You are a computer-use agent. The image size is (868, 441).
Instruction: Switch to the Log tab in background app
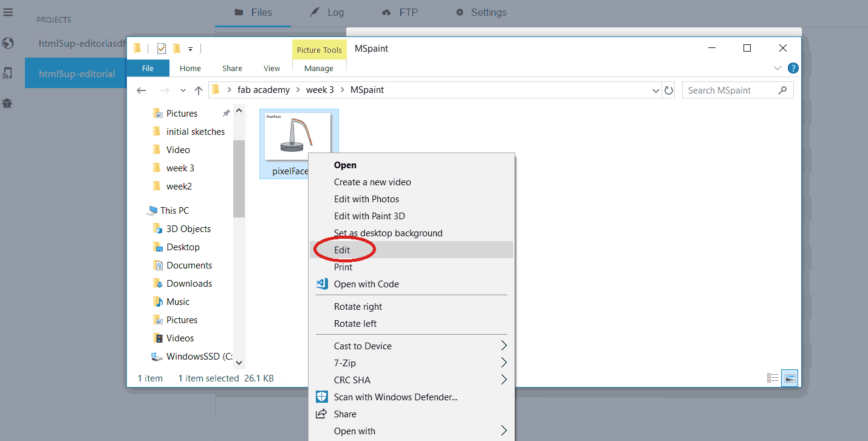click(327, 13)
